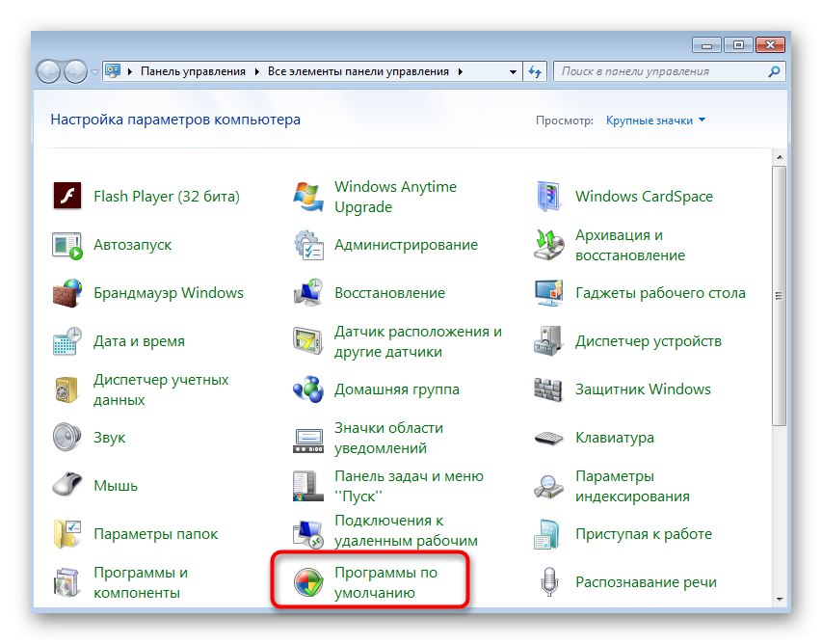Viewport: 822px width, 644px height.
Task: Open the Крупные значки view dropdown
Action: pos(655,121)
